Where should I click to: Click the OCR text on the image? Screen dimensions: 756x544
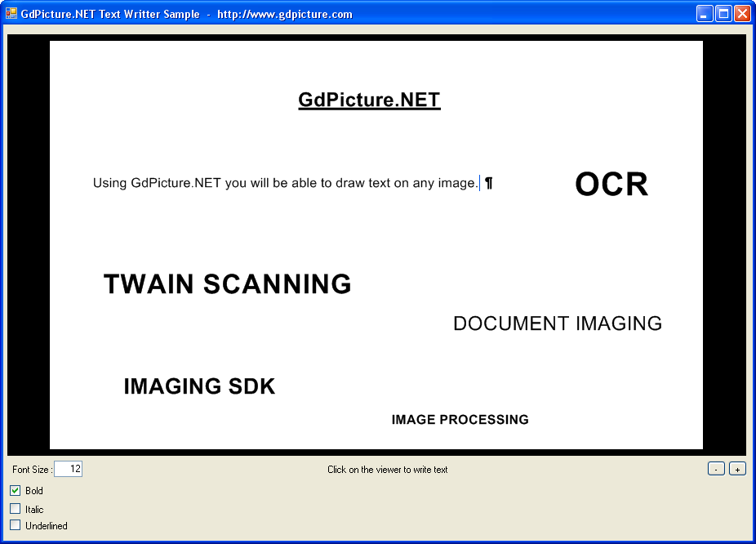[x=611, y=185]
